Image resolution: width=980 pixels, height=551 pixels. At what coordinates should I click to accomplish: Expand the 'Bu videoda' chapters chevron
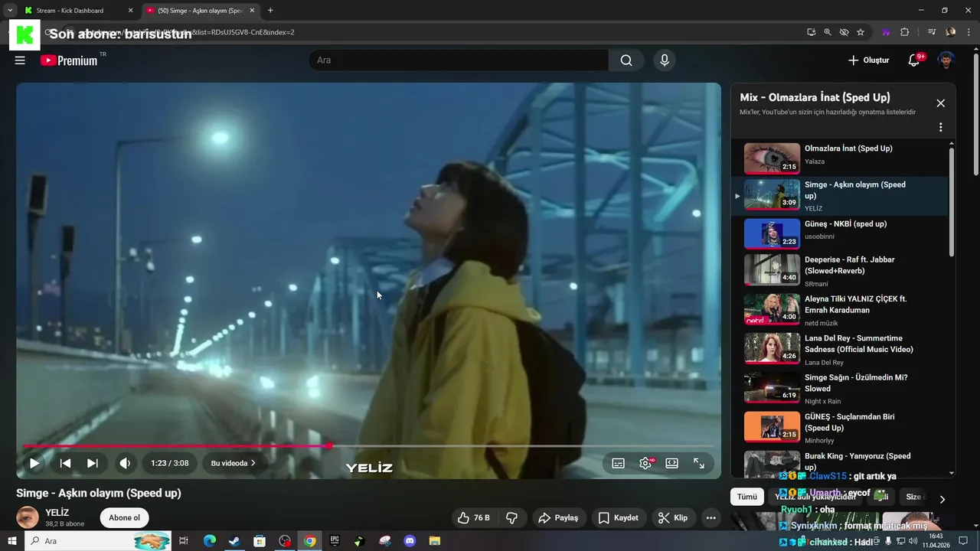(253, 463)
